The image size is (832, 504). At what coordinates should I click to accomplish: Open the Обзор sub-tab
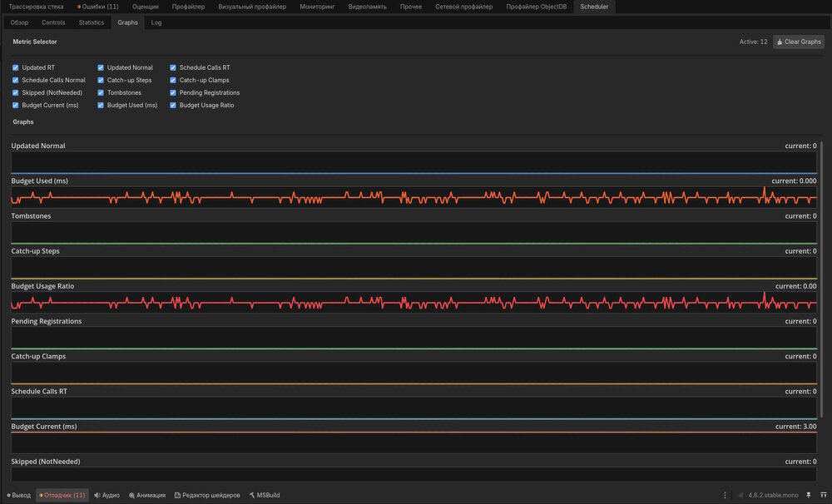[19, 22]
